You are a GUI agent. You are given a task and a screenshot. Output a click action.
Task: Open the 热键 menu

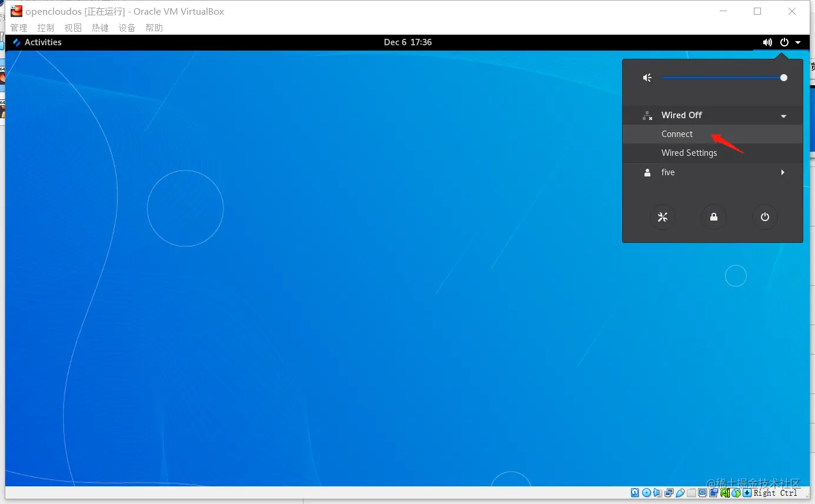pos(100,28)
